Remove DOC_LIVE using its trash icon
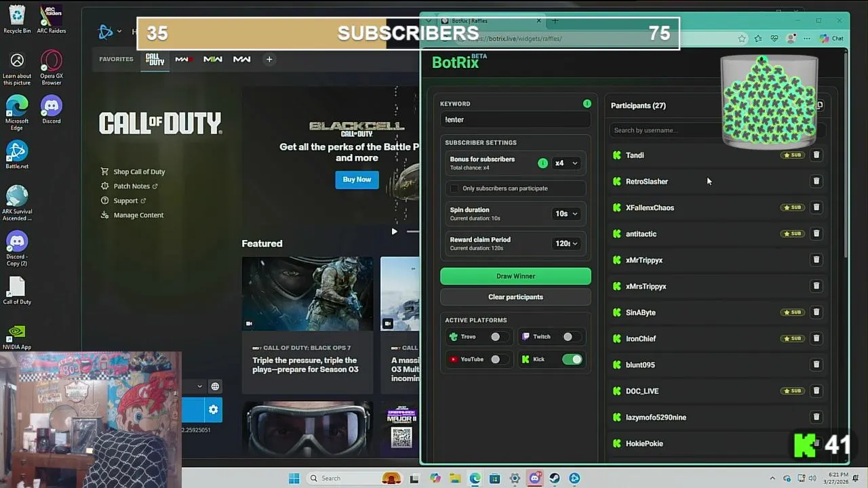Screen dimensions: 868x488 [816, 390]
